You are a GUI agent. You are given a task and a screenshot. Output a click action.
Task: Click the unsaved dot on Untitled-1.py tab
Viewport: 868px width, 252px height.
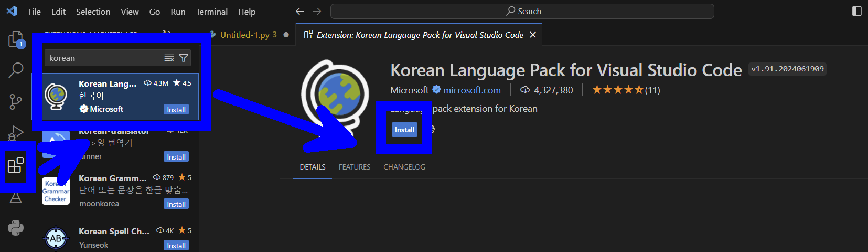286,35
